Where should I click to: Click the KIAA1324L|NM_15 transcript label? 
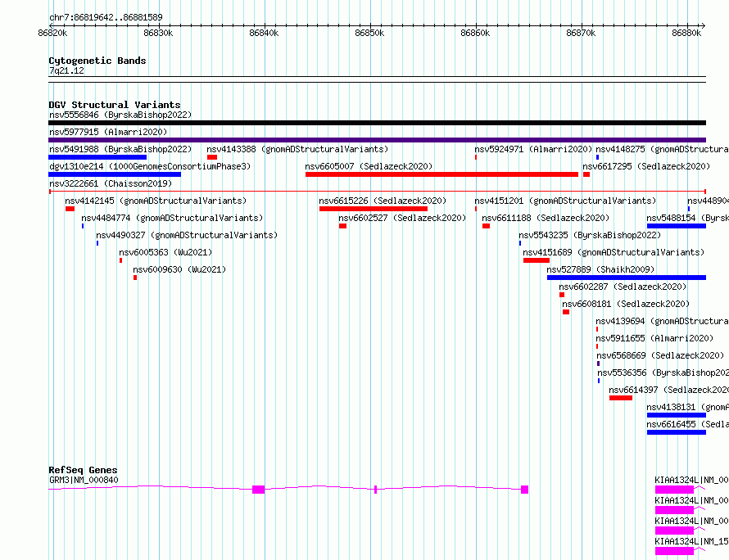[x=691, y=541]
